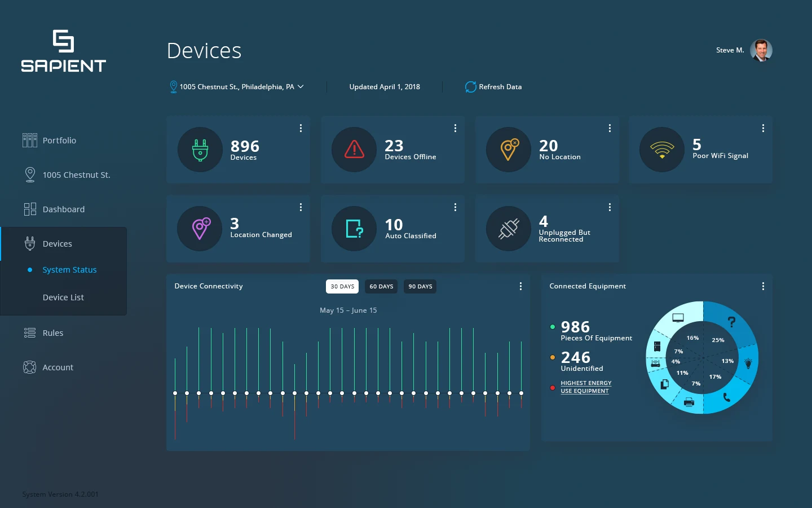Click the light bulb icon in donut chart
The width and height of the screenshot is (812, 508).
tap(748, 364)
